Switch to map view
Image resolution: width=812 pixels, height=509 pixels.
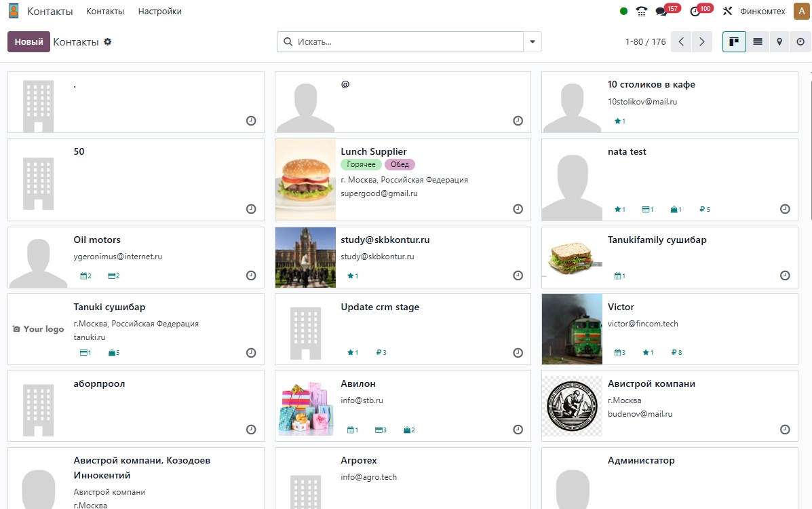click(779, 42)
